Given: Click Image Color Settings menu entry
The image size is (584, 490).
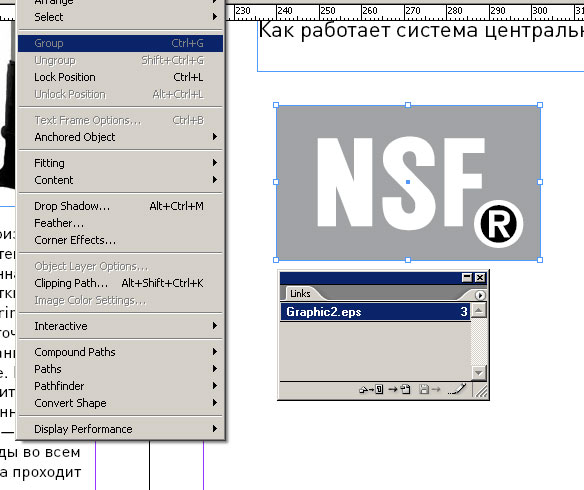Looking at the screenshot, I should 120,300.
